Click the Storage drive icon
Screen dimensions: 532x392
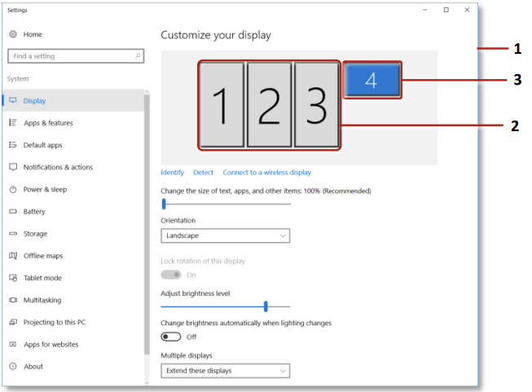[x=13, y=234]
